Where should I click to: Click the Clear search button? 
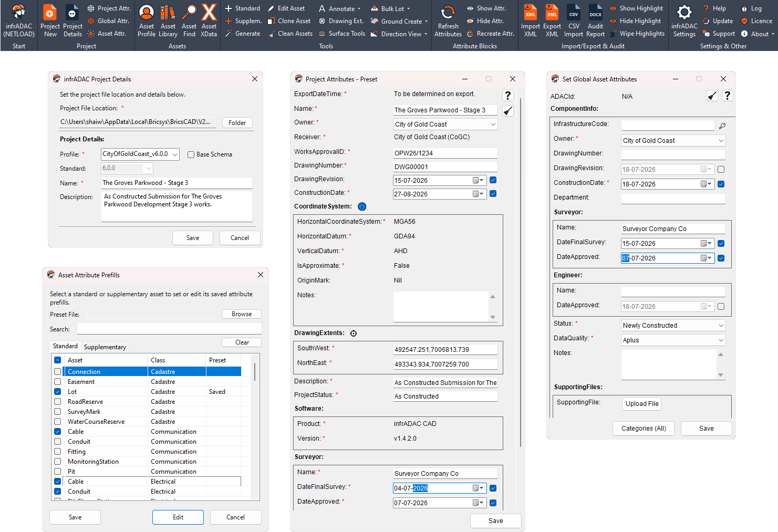tap(242, 342)
